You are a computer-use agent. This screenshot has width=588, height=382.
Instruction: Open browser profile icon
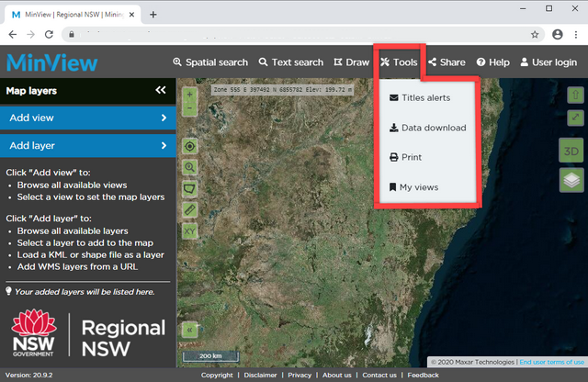coord(558,35)
